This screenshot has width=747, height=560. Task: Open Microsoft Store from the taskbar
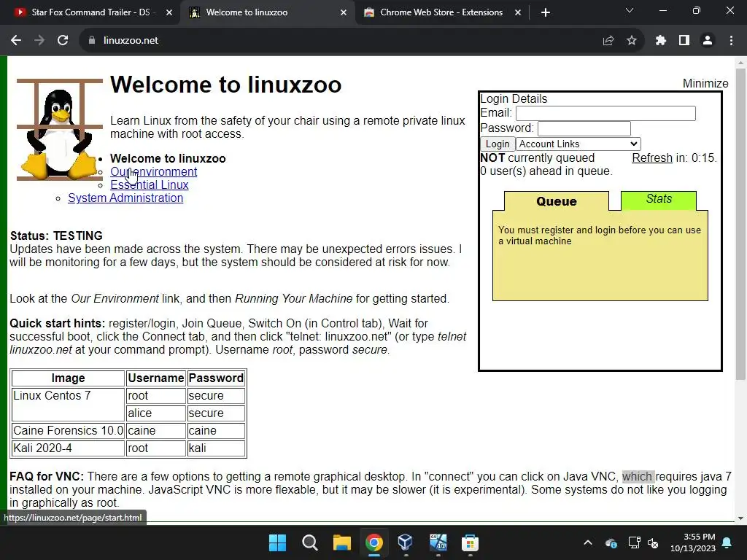(470, 542)
